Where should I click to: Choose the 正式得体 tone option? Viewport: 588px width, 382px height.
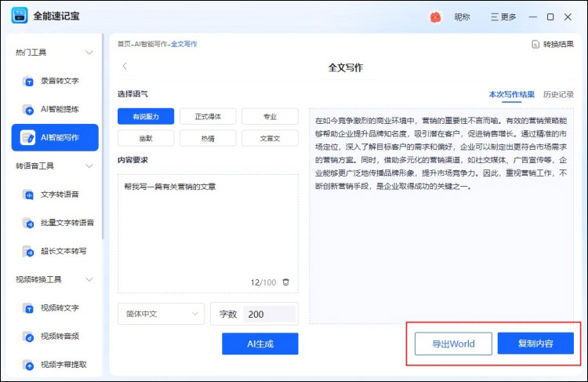point(208,116)
